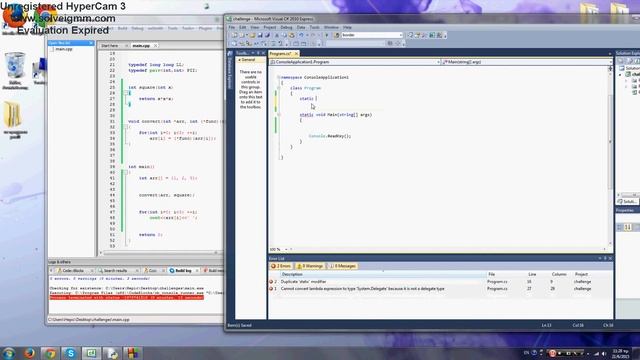The image size is (640, 360).
Task: Open Firefox from the taskbar
Action: pyautogui.click(x=29, y=353)
